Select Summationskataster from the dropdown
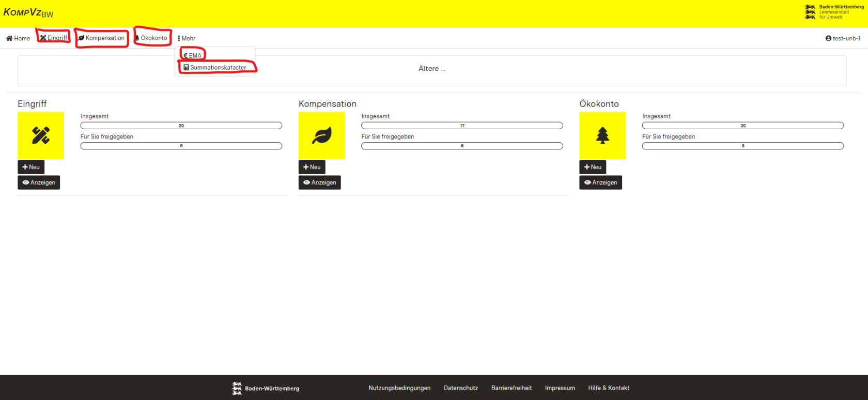The width and height of the screenshot is (868, 400). pyautogui.click(x=215, y=67)
